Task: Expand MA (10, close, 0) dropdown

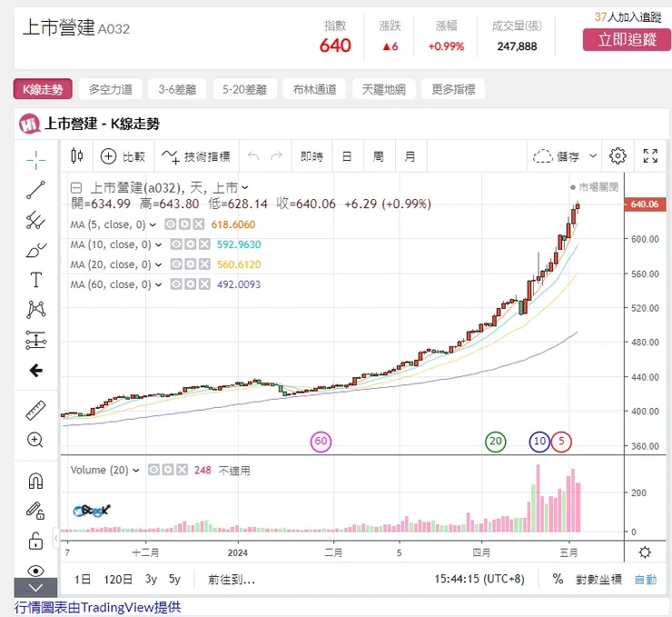Action: pyautogui.click(x=159, y=244)
